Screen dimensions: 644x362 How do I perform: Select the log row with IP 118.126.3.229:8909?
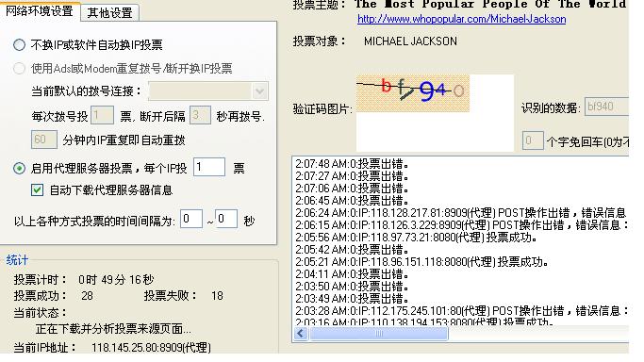tap(462, 225)
